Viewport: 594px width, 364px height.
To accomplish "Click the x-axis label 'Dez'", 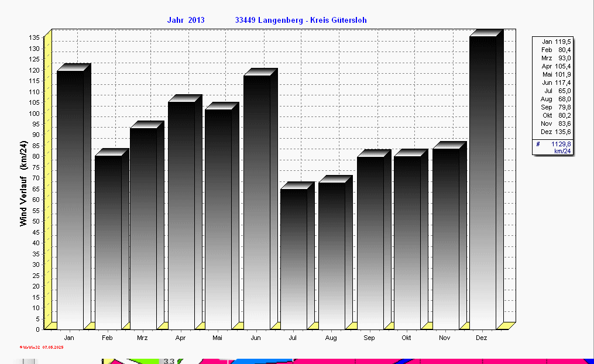I will 482,338.
